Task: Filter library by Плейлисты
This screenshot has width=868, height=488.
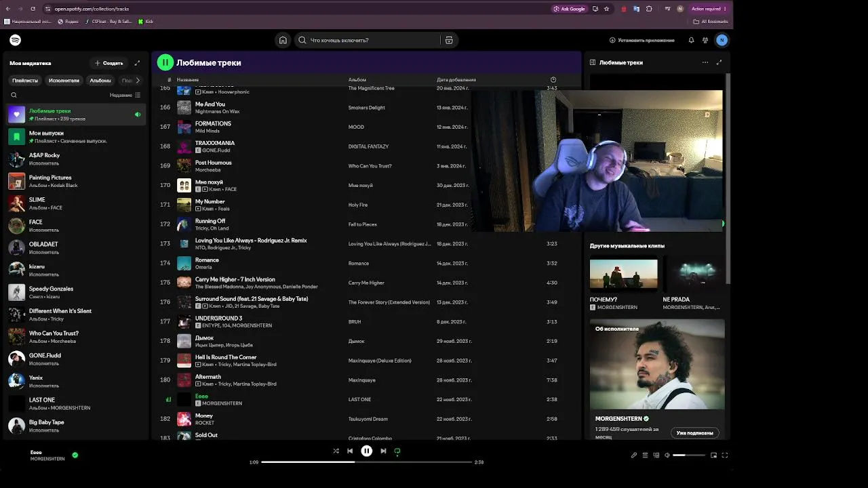Action: point(25,80)
